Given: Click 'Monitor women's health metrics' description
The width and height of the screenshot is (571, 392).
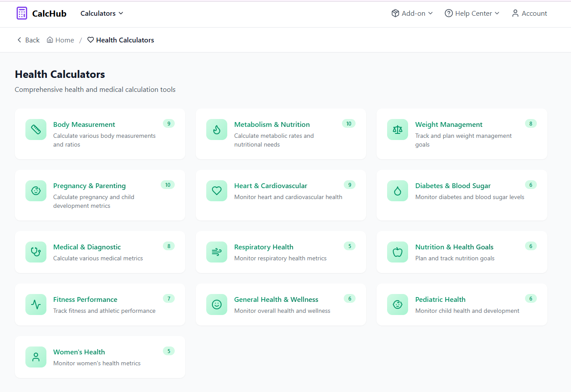Looking at the screenshot, I should click(97, 363).
